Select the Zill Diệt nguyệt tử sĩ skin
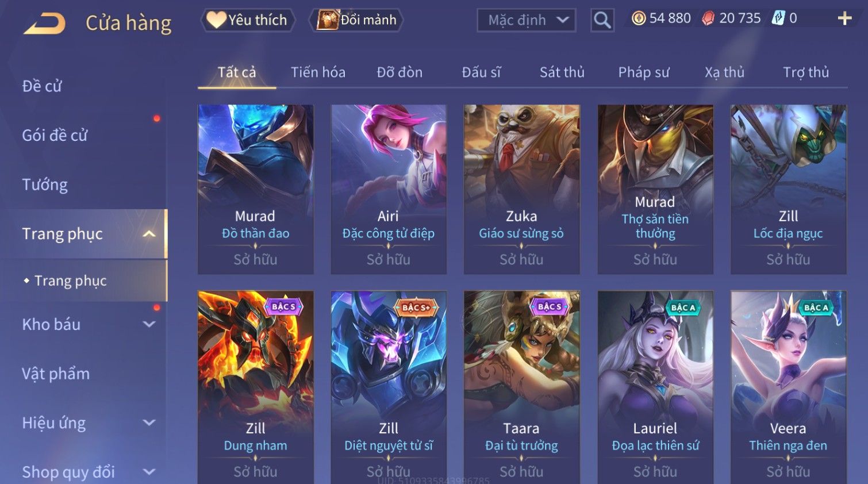Image resolution: width=868 pixels, height=484 pixels. [389, 387]
